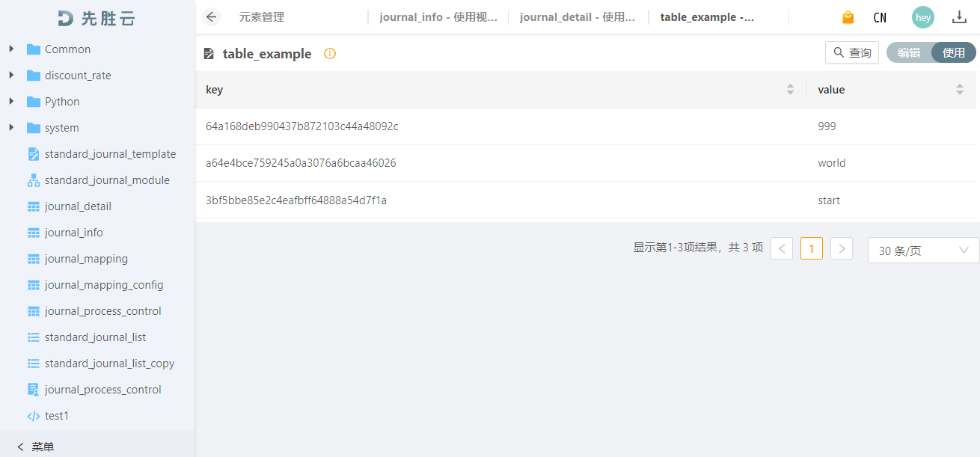Screen dimensions: 980x457
Task: Switch to 编辑 edit mode
Action: (x=909, y=52)
